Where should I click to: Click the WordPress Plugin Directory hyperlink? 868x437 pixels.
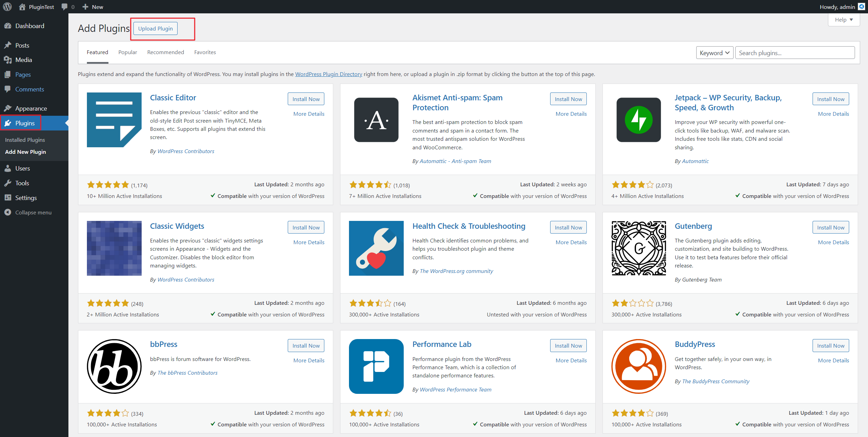(328, 74)
